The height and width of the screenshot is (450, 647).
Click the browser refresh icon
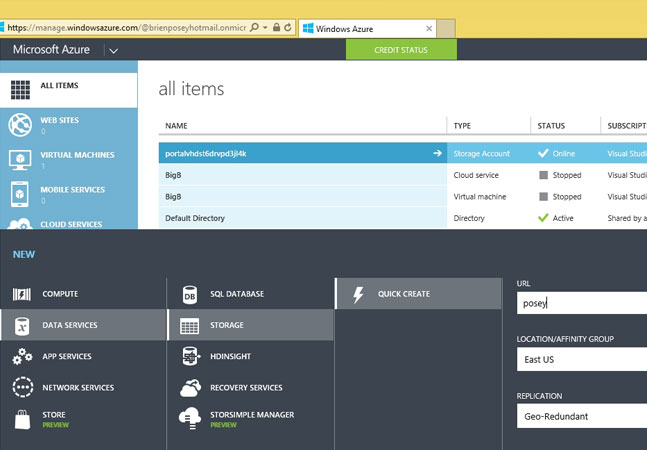[x=288, y=27]
